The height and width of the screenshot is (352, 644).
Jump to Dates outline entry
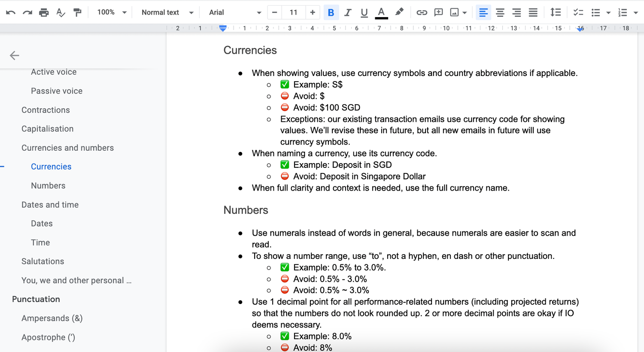coord(42,224)
